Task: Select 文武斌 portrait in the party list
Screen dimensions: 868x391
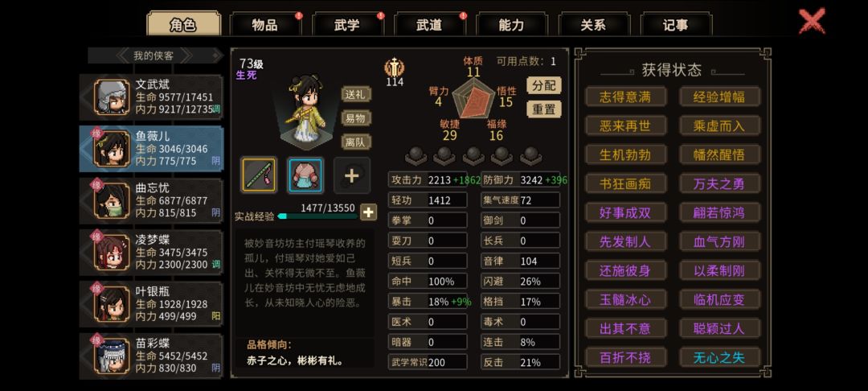Action: pyautogui.click(x=111, y=97)
